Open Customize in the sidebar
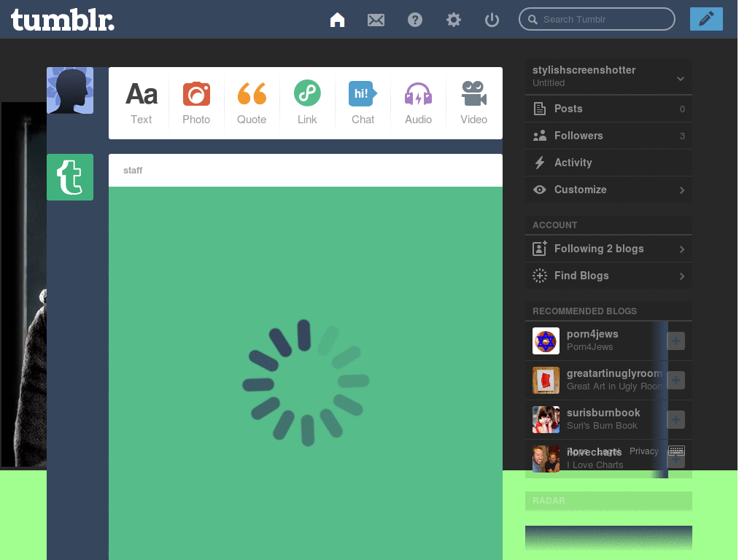The width and height of the screenshot is (747, 560). point(608,190)
